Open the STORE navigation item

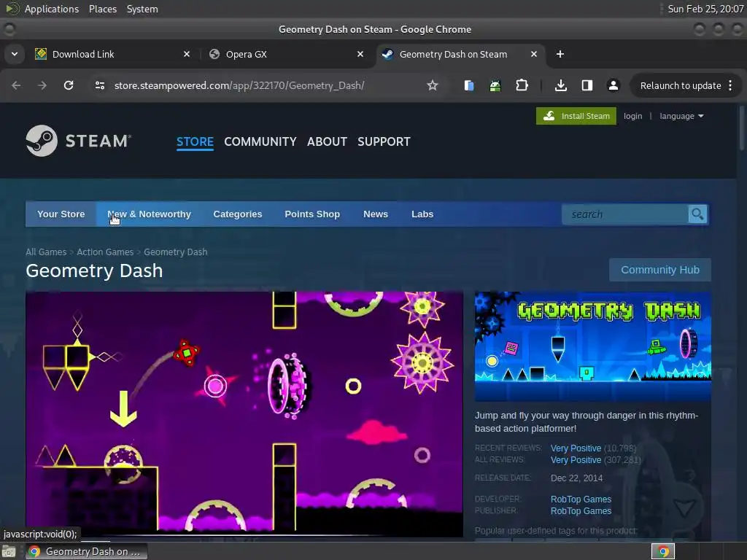click(195, 141)
